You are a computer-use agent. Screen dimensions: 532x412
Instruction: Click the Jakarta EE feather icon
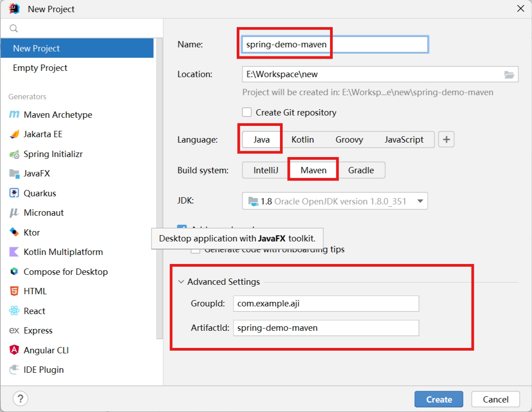coord(14,134)
